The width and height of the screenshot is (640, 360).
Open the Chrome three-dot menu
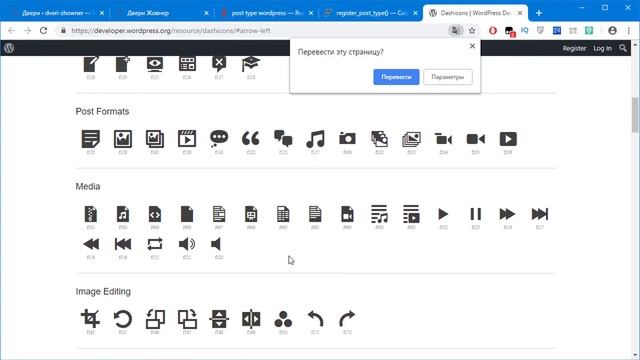click(x=629, y=31)
